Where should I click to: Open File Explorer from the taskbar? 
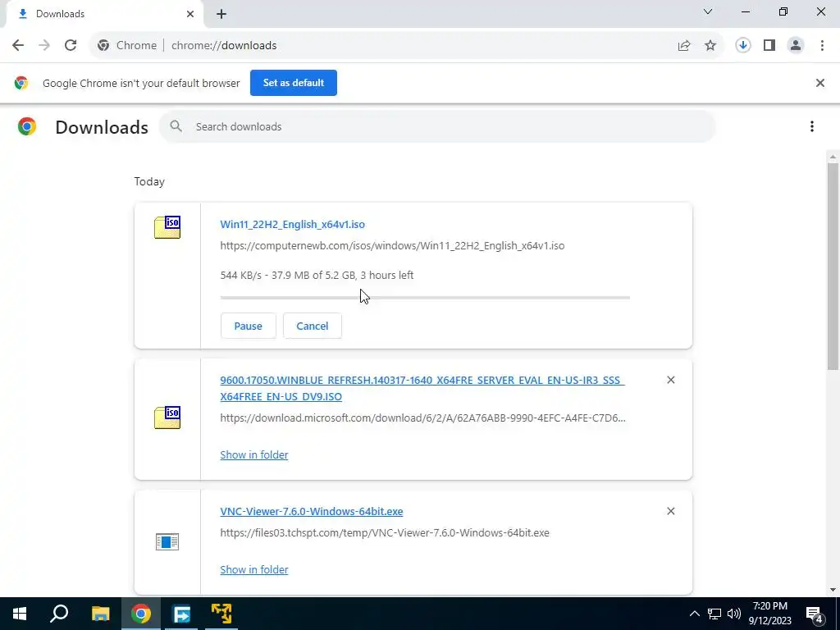coord(100,614)
